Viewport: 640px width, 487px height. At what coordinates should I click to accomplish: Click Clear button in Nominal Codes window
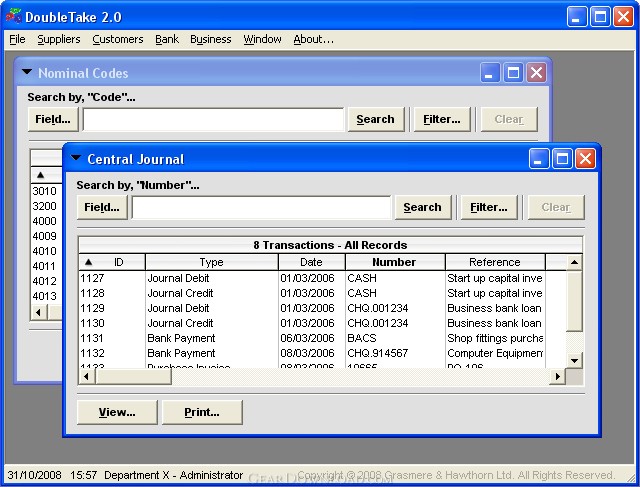[509, 119]
